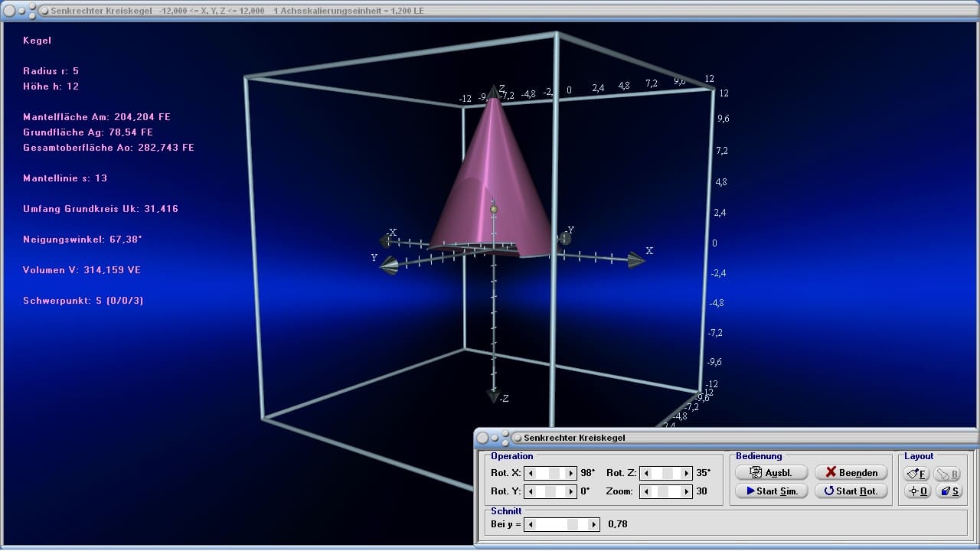Image resolution: width=980 pixels, height=551 pixels.
Task: Click the 'Neigungswinkel: 67,38°' text
Action: [x=83, y=240]
